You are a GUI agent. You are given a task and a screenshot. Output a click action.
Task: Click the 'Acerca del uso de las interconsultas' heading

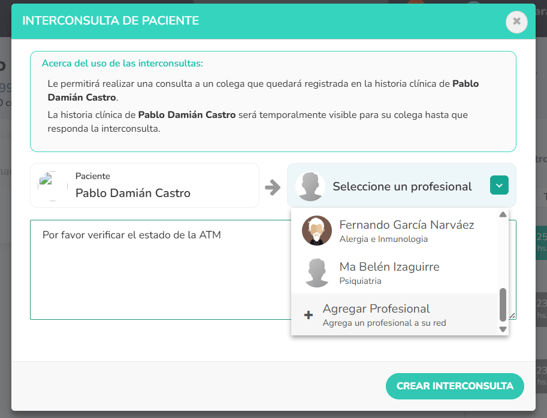(122, 64)
